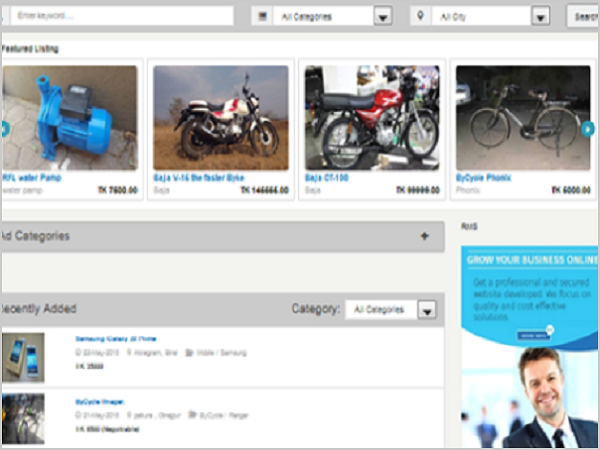Click the location pin icon beside All City

click(420, 16)
